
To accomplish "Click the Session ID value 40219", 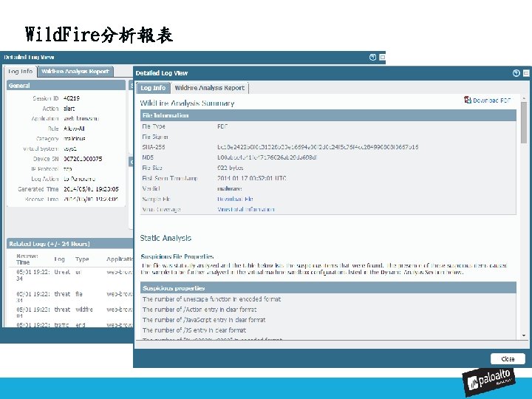I will tap(72, 98).
